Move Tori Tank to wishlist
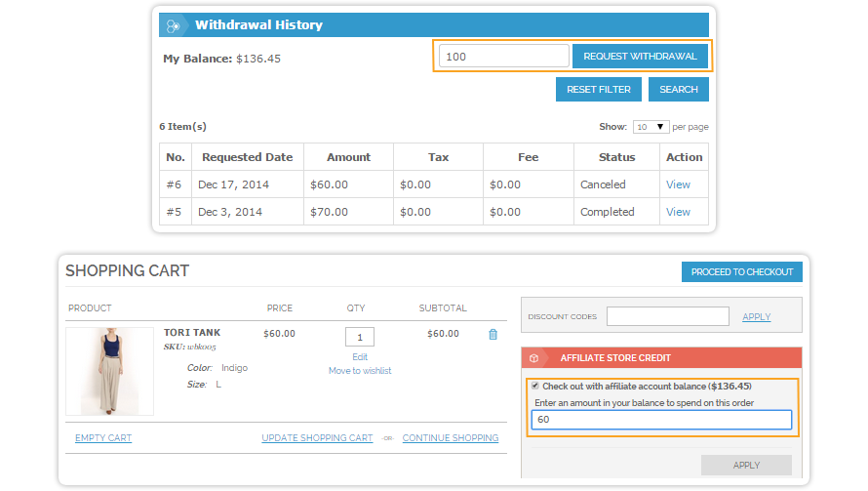 point(360,371)
